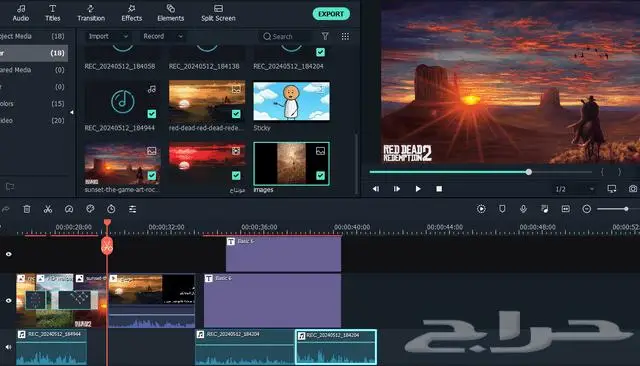
Task: Select Shared Media folder (0)
Action: [33, 70]
